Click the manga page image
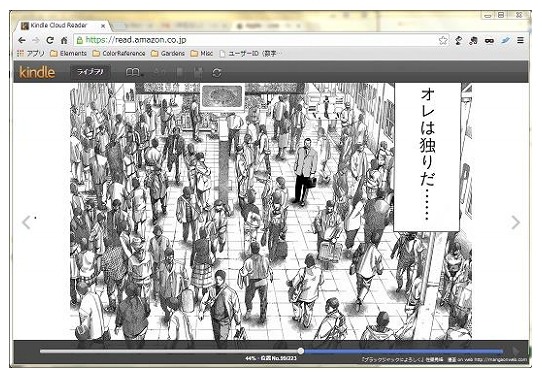 [x=271, y=211]
